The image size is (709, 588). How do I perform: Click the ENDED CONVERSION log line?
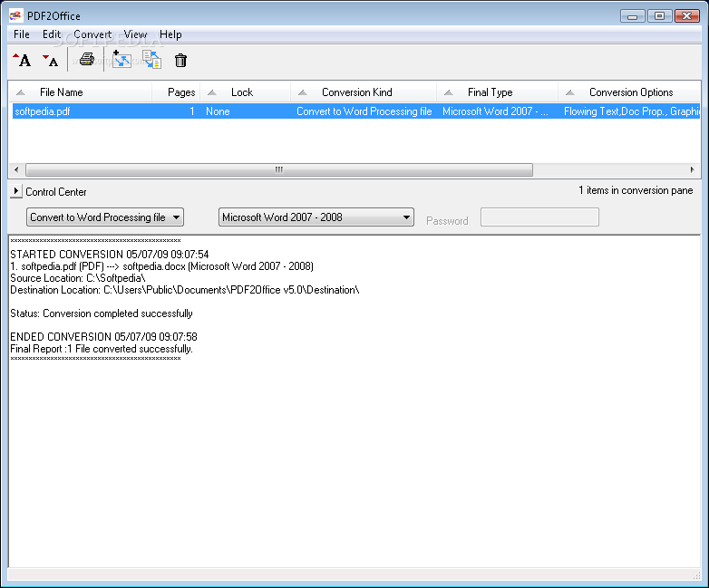coord(103,337)
